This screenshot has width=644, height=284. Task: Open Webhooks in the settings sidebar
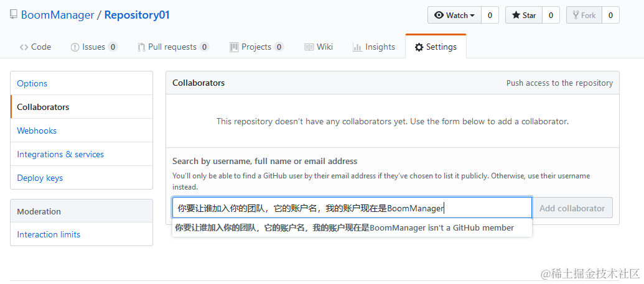click(x=82, y=131)
